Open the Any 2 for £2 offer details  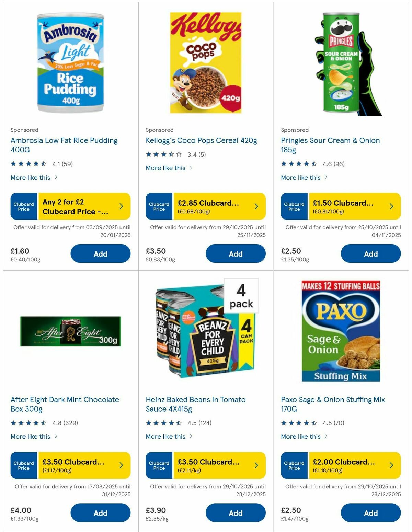(121, 206)
